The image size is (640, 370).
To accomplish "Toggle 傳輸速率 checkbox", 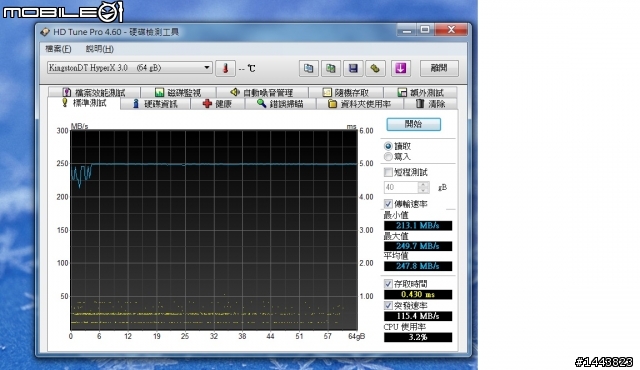I will pos(388,204).
